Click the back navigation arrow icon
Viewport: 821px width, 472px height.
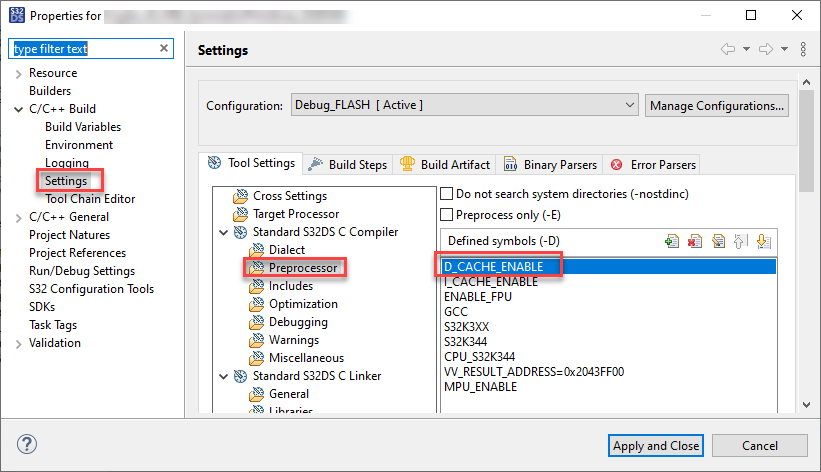728,49
